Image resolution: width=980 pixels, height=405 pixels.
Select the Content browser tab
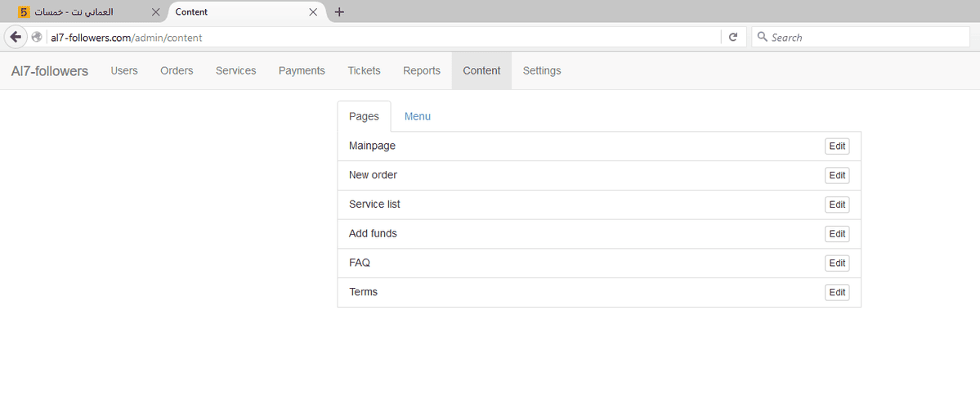247,12
